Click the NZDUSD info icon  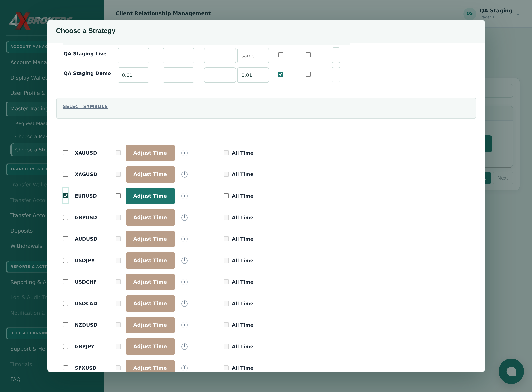185,325
